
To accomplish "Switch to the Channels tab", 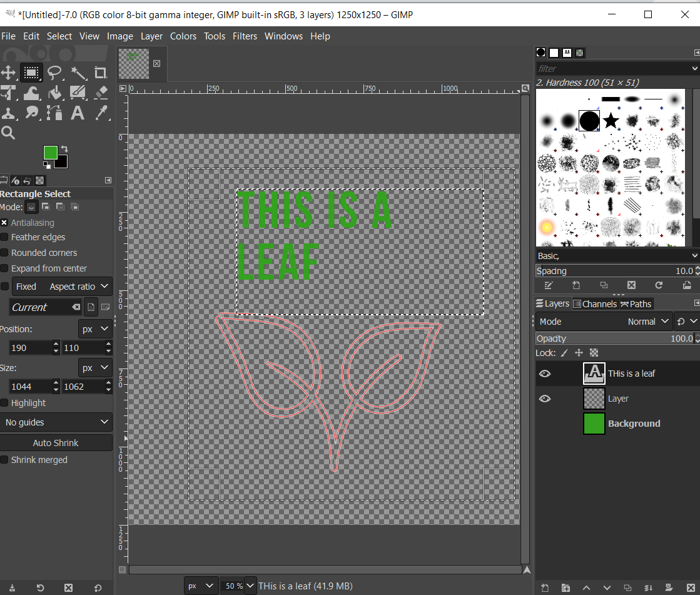I will pyautogui.click(x=594, y=304).
